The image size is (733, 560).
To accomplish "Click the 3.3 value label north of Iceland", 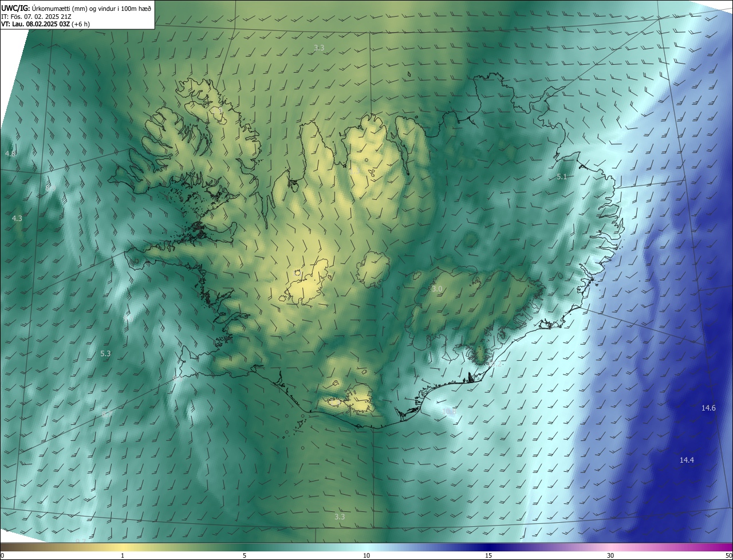I will tap(319, 48).
